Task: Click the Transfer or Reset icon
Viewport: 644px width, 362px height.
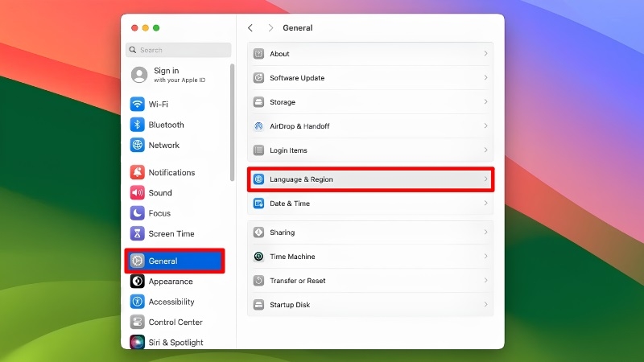Action: [x=258, y=280]
